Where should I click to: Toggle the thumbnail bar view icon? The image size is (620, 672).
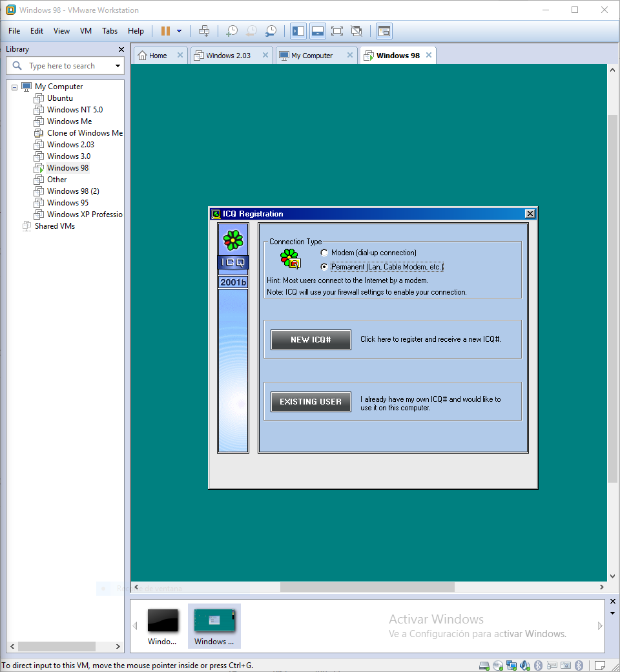(318, 31)
